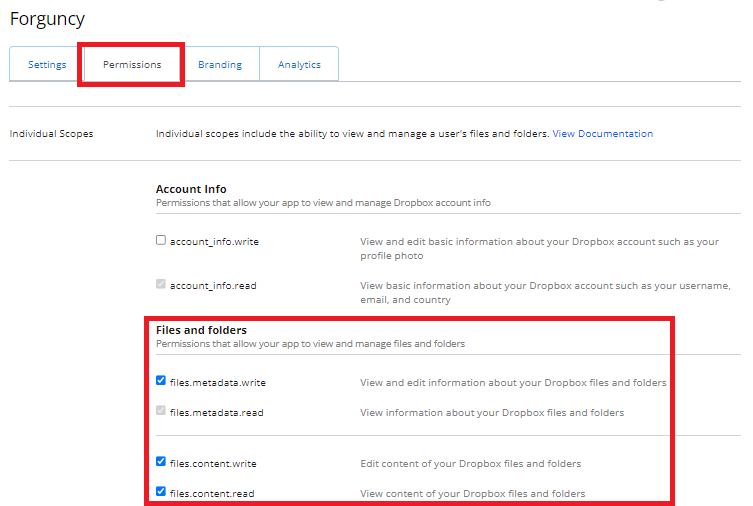Screen dimensions: 753x506
Task: Click the files.metadata.write label
Action: click(218, 383)
